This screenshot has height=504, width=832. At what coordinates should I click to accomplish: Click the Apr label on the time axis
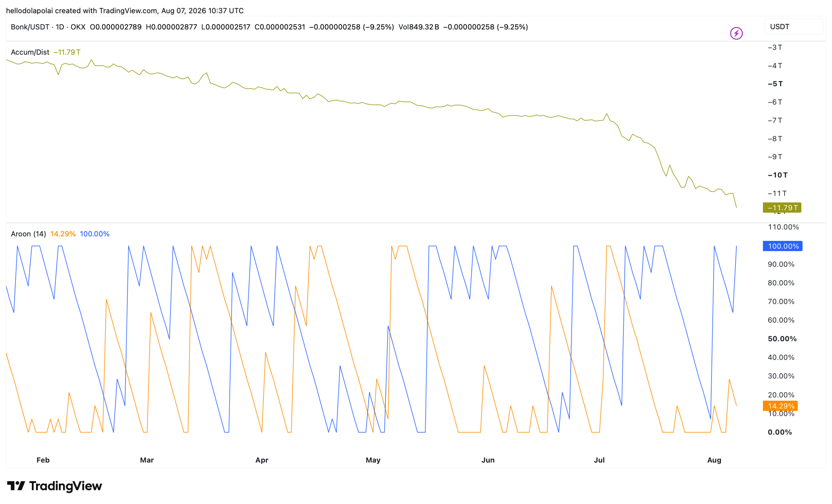click(x=262, y=460)
